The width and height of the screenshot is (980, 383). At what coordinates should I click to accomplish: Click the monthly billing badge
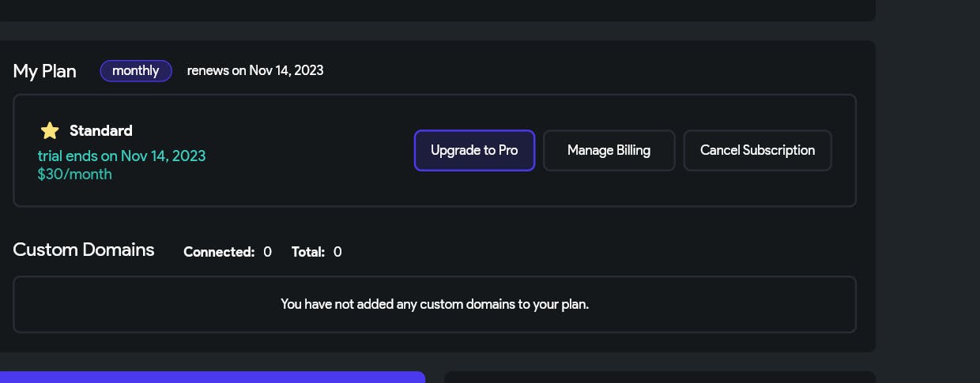pyautogui.click(x=136, y=71)
